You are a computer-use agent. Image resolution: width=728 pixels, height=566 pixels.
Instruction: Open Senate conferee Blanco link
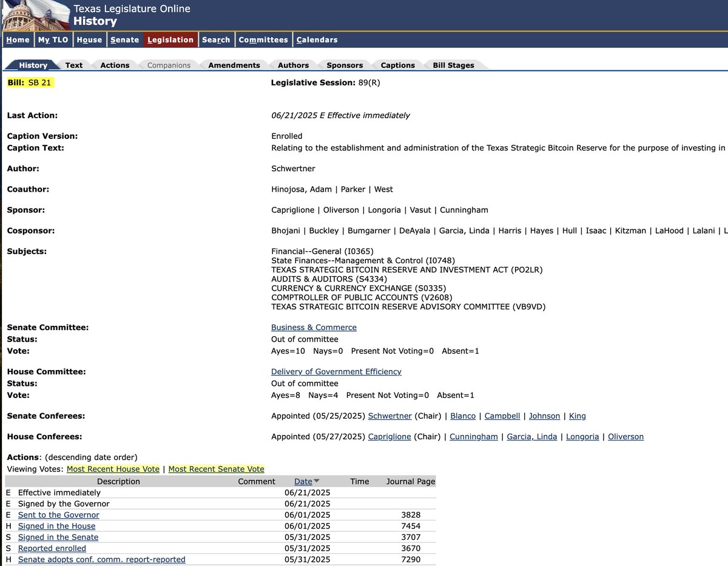click(462, 416)
